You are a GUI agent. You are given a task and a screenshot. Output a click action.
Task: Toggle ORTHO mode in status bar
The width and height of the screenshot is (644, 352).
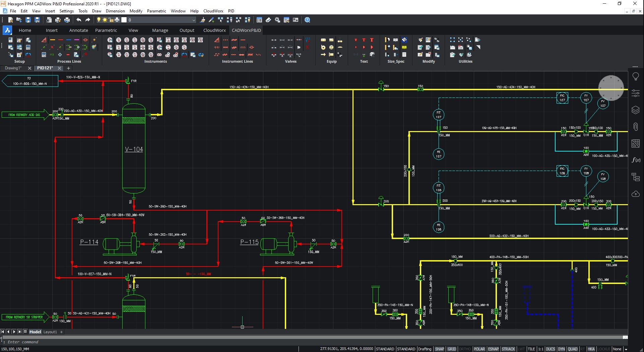465,349
